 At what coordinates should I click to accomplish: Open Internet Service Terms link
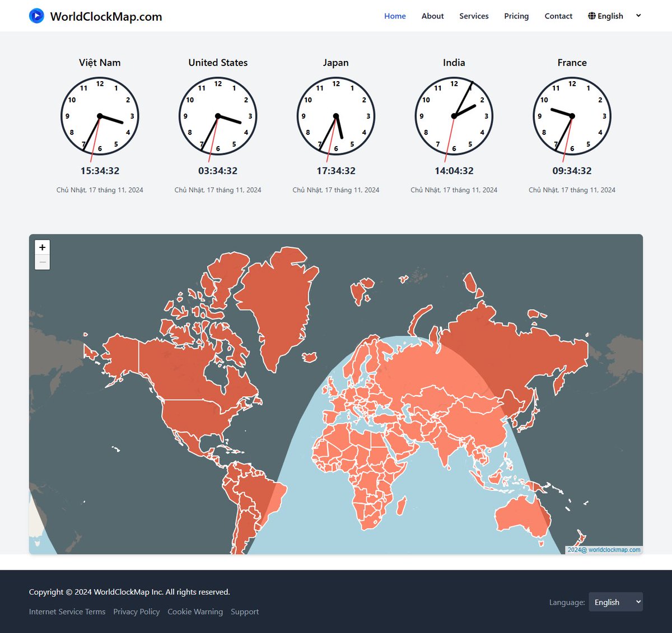click(67, 612)
